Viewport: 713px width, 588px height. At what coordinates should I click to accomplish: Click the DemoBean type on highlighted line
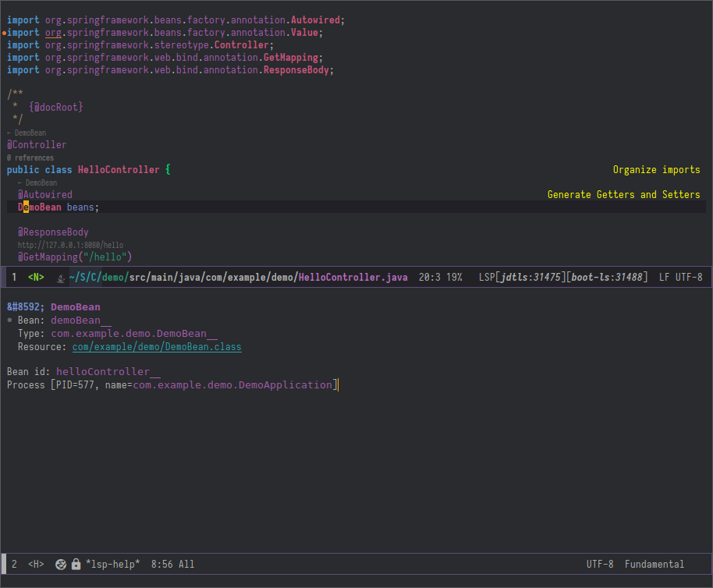tap(40, 207)
